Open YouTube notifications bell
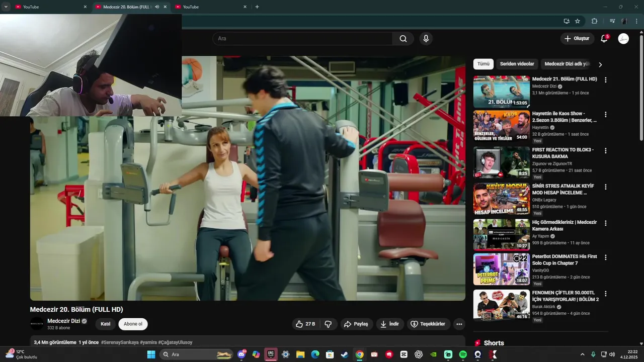This screenshot has width=644, height=362. click(604, 39)
